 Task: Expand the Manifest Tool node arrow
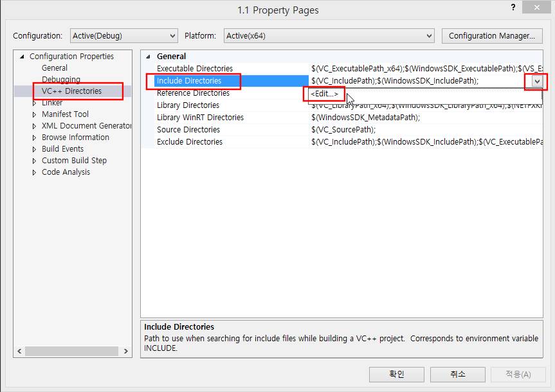[35, 114]
